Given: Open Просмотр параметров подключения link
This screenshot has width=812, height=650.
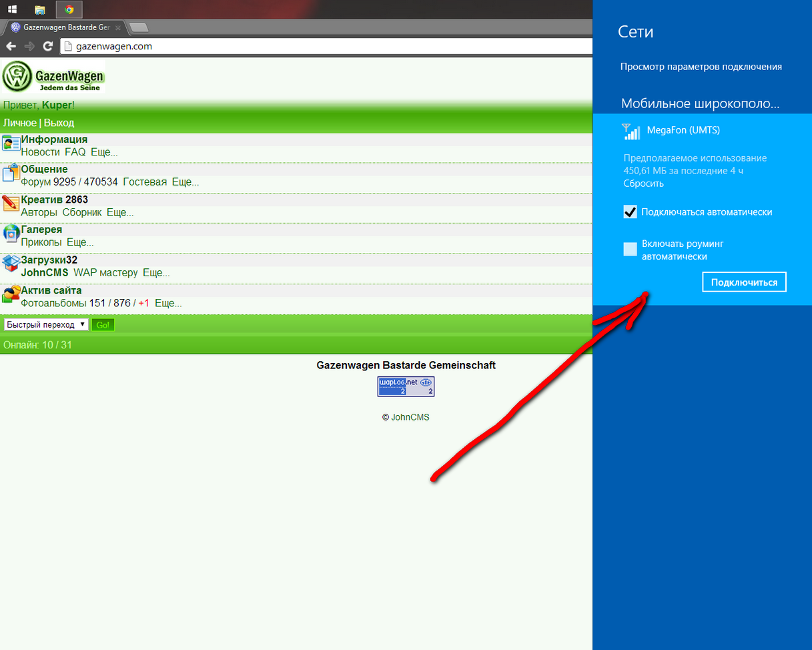Looking at the screenshot, I should pyautogui.click(x=701, y=67).
